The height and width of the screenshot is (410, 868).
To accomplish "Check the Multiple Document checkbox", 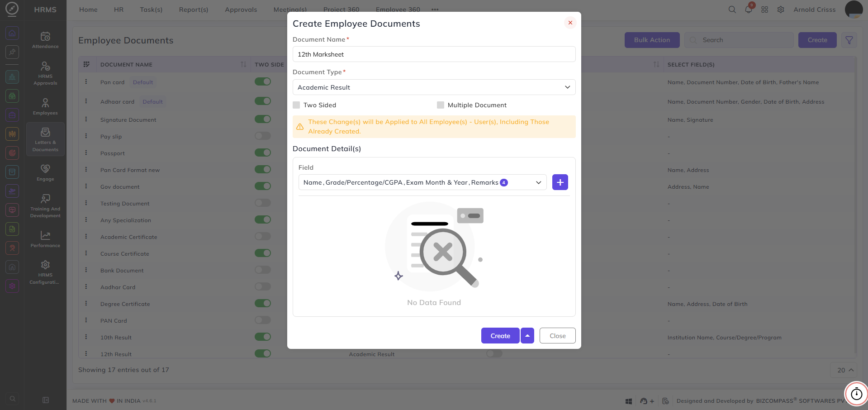I will (x=441, y=105).
